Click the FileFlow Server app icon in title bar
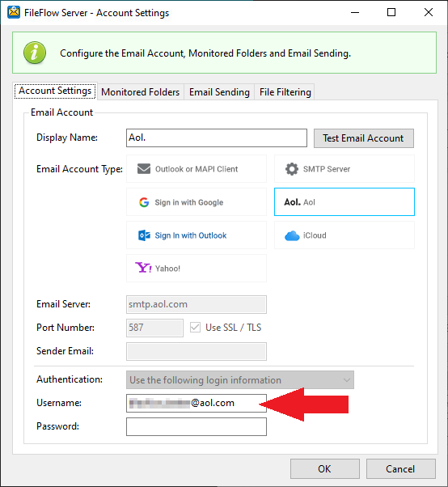448x487 pixels. [14, 12]
